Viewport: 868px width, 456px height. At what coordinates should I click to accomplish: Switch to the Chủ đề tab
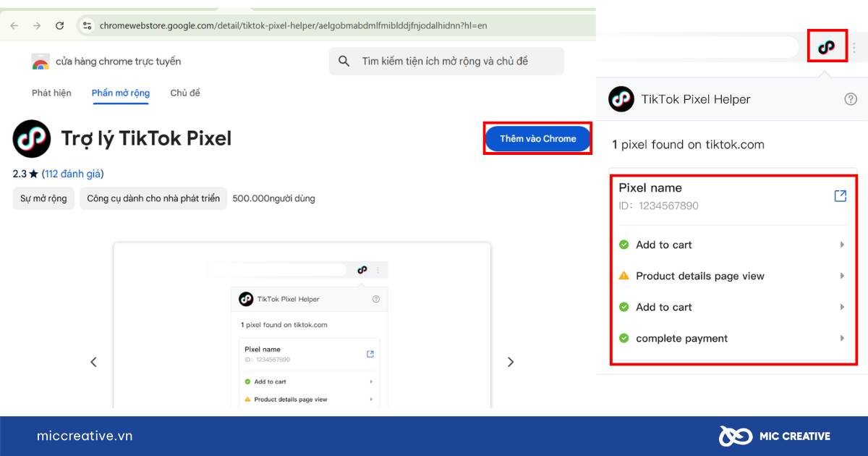click(185, 93)
